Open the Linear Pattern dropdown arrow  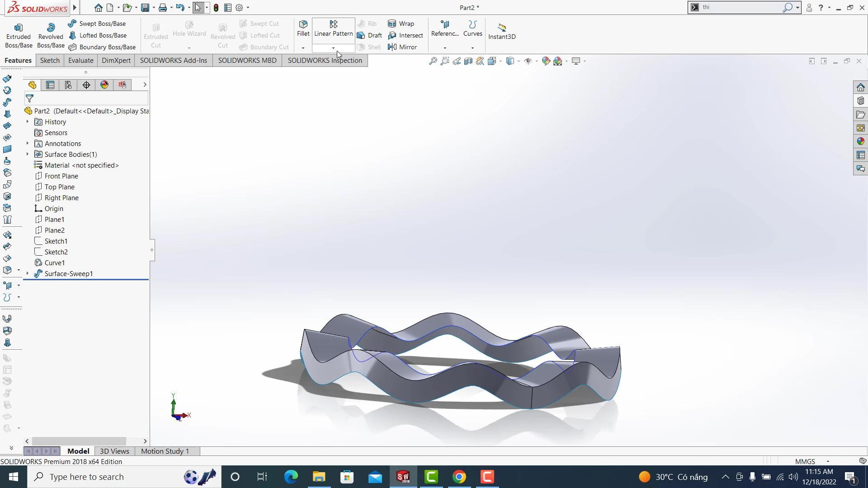click(333, 48)
